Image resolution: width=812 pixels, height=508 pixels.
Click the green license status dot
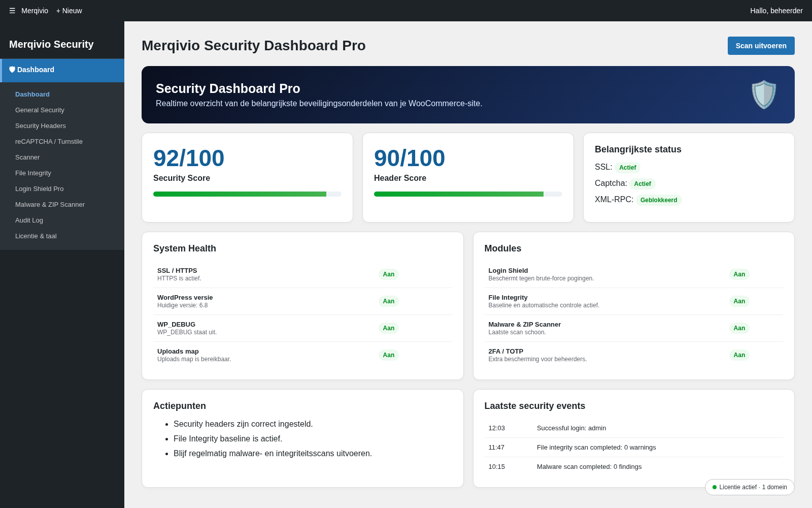pos(715,487)
